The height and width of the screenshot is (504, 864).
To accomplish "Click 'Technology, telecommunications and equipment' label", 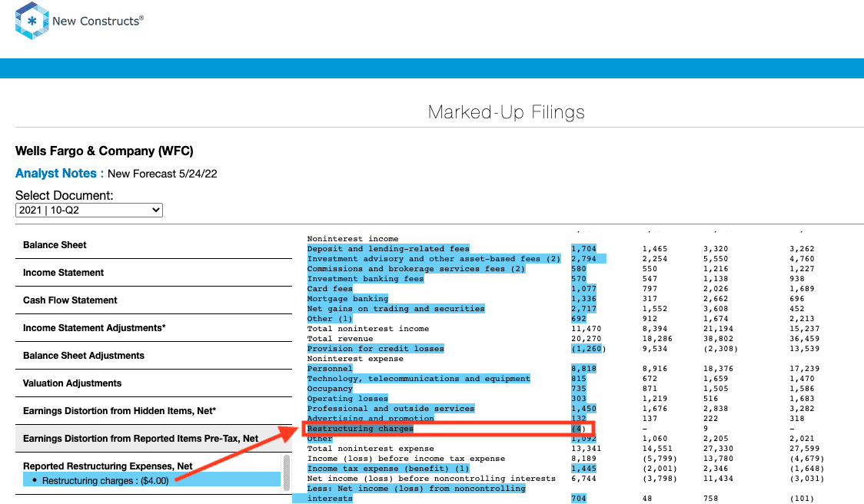I will point(419,379).
